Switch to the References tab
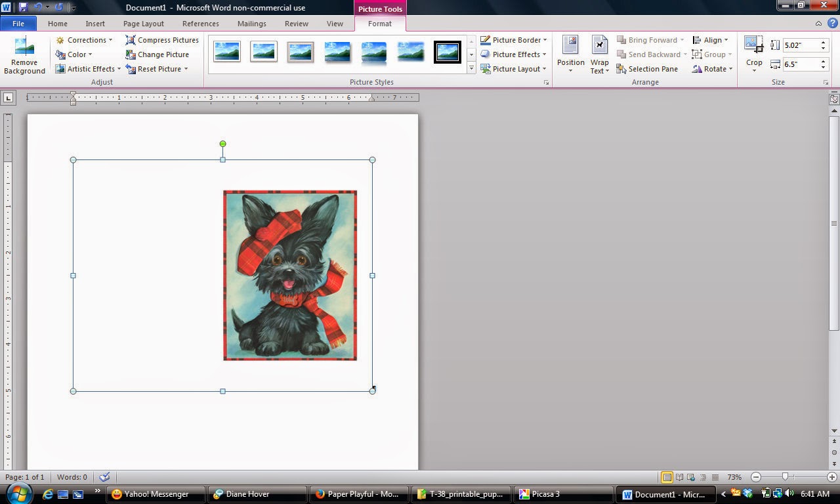 (x=201, y=24)
